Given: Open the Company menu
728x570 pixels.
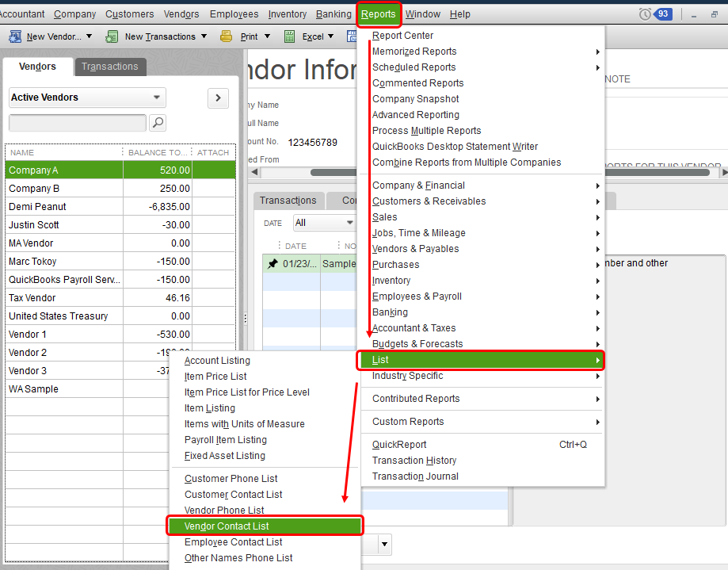Looking at the screenshot, I should (74, 14).
